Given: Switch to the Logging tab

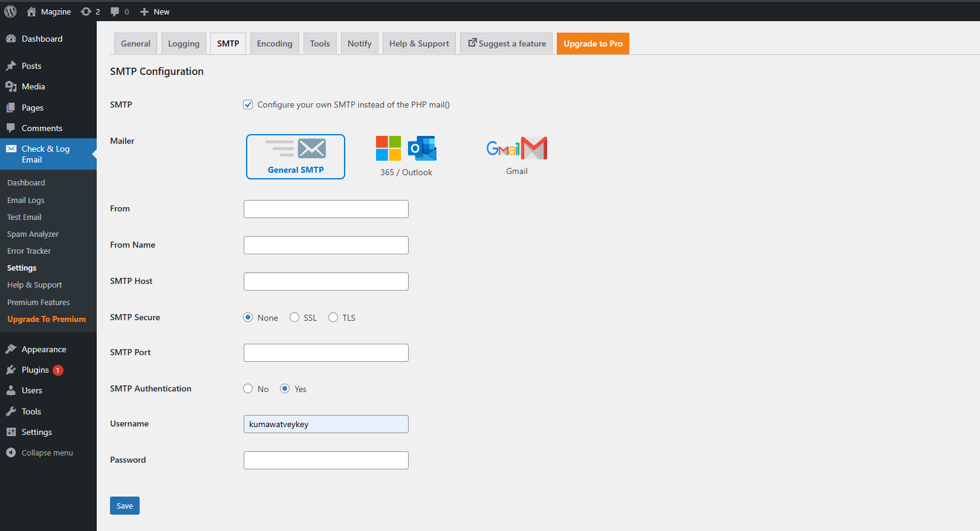Looking at the screenshot, I should (x=184, y=43).
